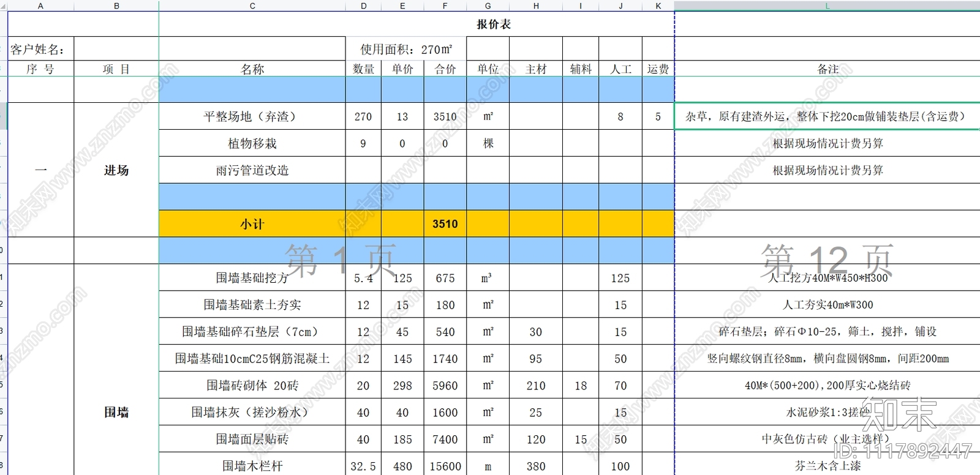Click the subtotal value 3510 in orange row
This screenshot has width=980, height=475.
(445, 224)
